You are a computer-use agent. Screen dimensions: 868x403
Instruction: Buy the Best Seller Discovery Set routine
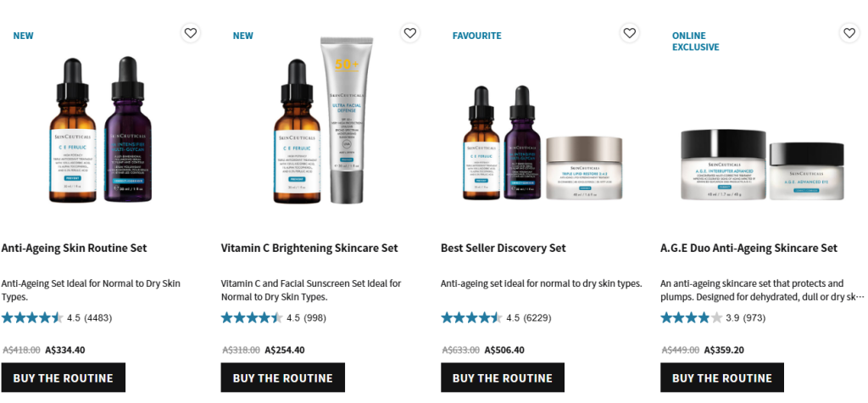point(503,378)
